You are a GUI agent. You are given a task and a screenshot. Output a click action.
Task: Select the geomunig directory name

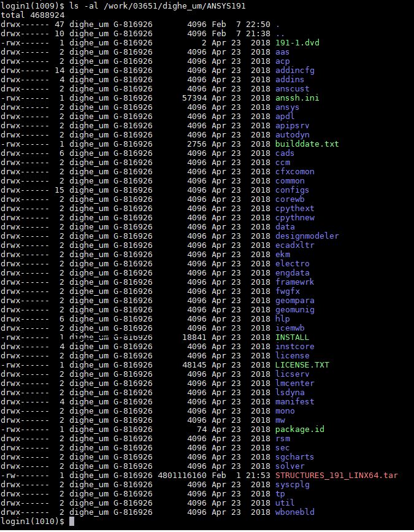294,309
